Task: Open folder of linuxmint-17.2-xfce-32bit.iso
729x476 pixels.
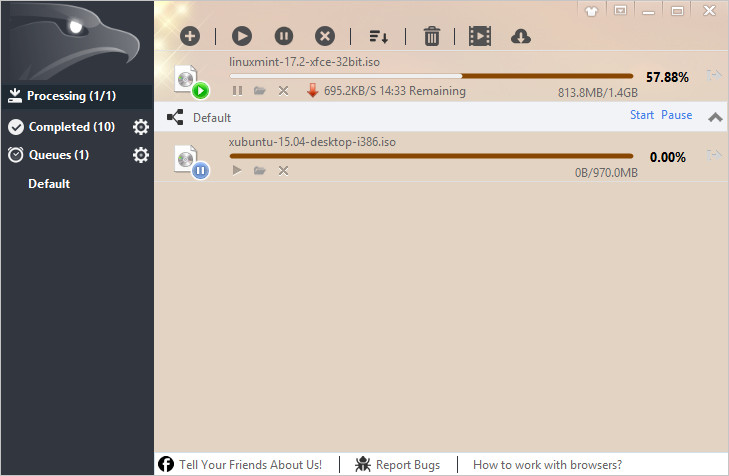Action: pos(259,91)
